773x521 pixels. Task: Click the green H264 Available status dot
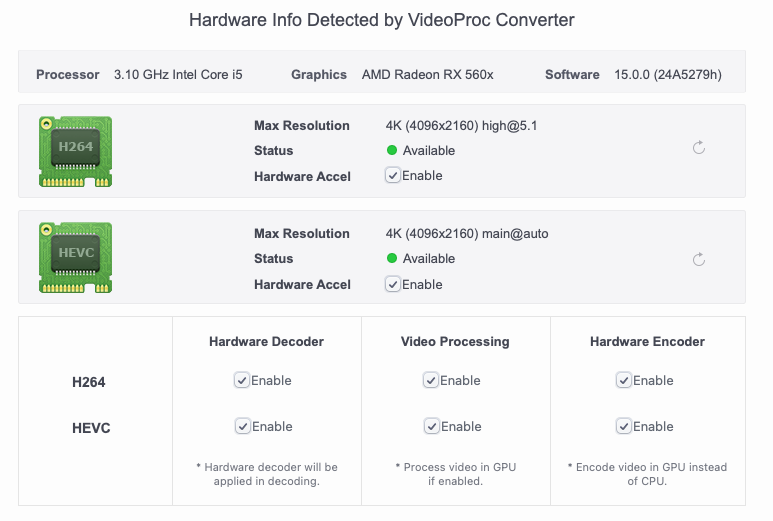392,150
